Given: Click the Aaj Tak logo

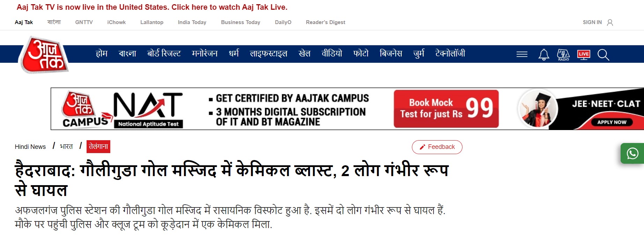Looking at the screenshot, I should [x=44, y=55].
